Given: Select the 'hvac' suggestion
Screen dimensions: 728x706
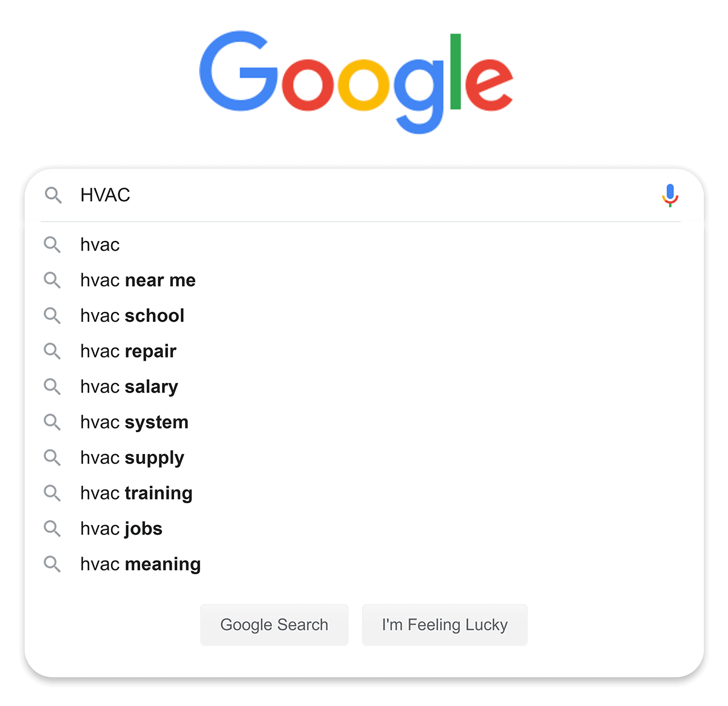Looking at the screenshot, I should pos(100,245).
